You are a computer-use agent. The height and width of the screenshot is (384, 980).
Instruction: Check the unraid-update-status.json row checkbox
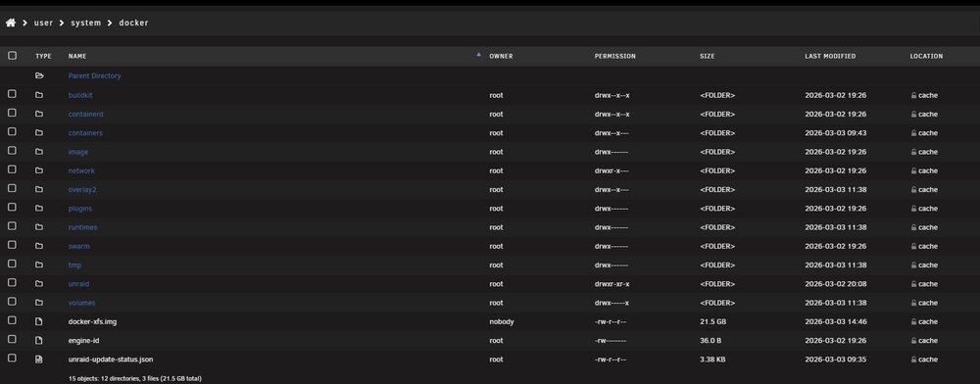pyautogui.click(x=12, y=359)
